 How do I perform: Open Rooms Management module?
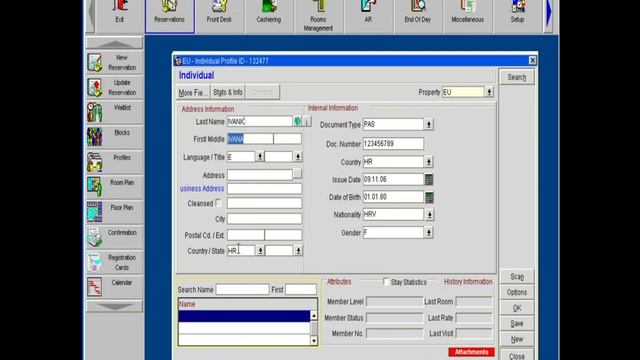pyautogui.click(x=318, y=16)
